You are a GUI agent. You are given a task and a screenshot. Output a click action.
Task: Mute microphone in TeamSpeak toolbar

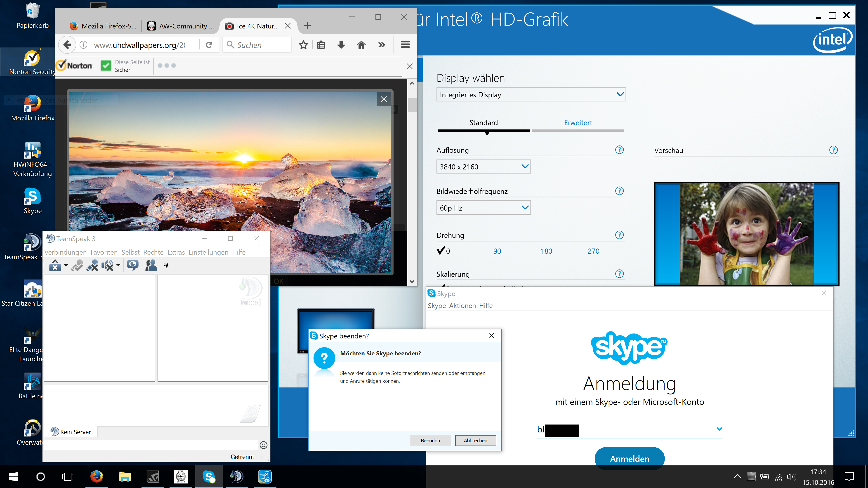click(92, 265)
